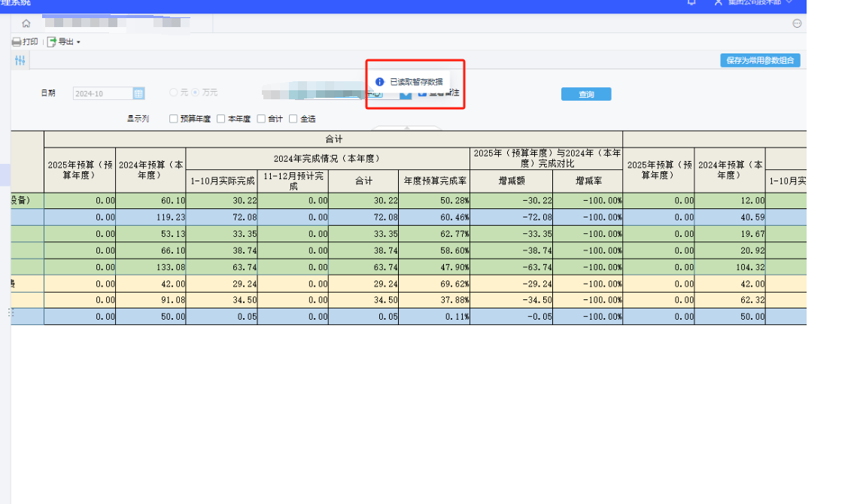Open the calendar picker beside date field
This screenshot has width=851, height=504.
coord(138,93)
